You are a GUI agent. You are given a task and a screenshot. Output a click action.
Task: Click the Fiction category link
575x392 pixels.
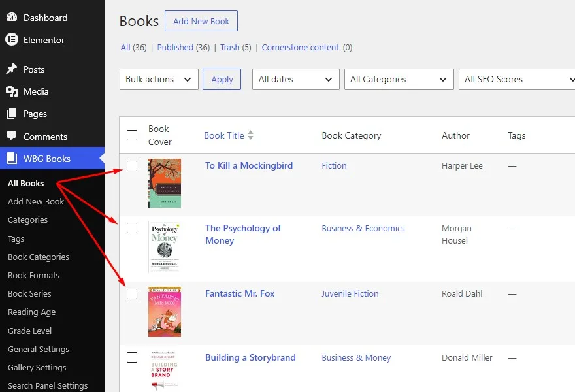coord(334,165)
